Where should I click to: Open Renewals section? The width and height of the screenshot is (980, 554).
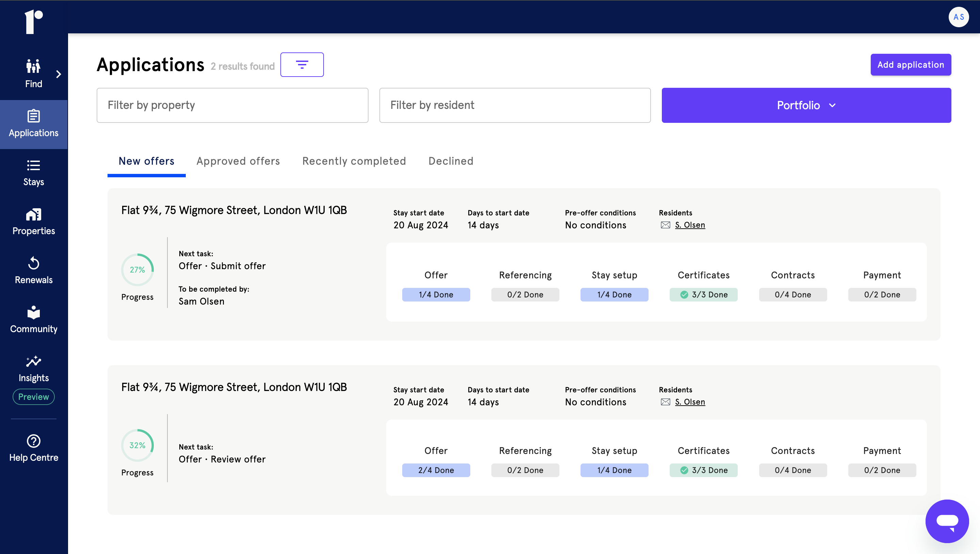click(x=33, y=271)
